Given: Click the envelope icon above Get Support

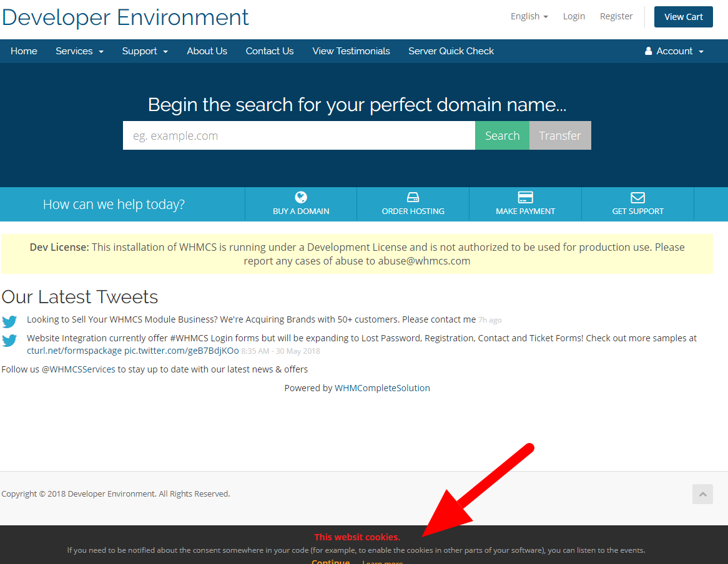Looking at the screenshot, I should (x=637, y=197).
